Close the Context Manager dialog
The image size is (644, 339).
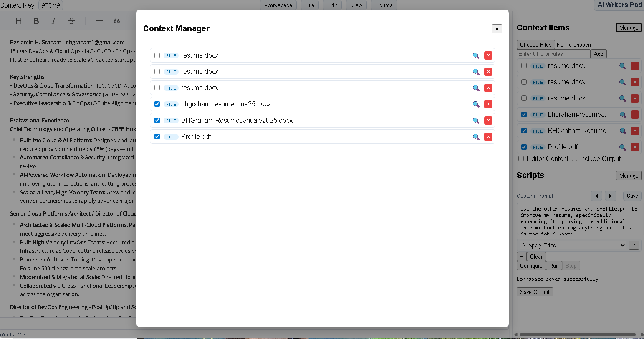[497, 29]
